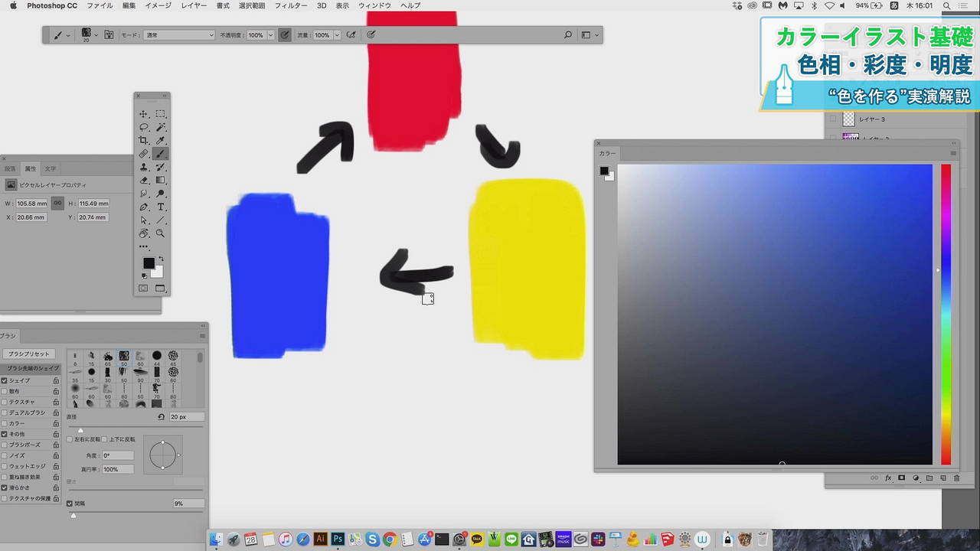Screen dimensions: 980x551
Task: Open the フィルター menu
Action: [291, 5]
